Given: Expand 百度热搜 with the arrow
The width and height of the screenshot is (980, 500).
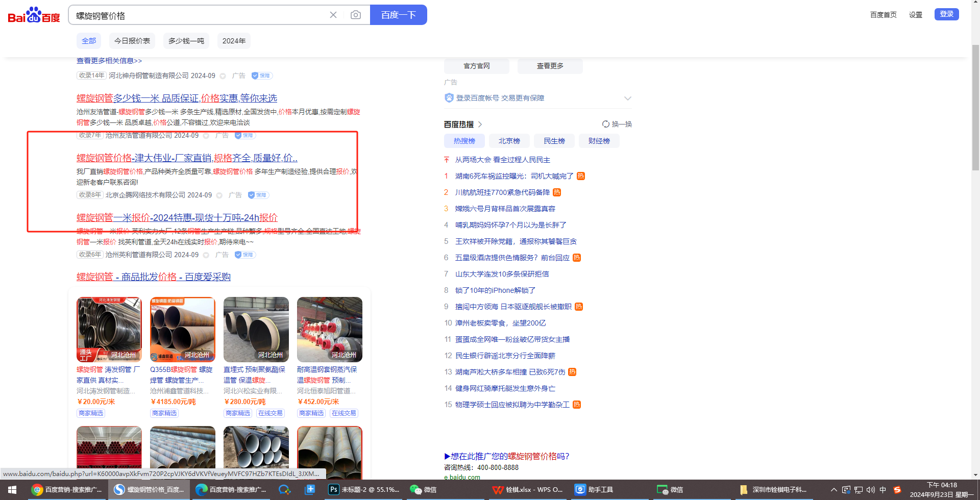Looking at the screenshot, I should (480, 124).
